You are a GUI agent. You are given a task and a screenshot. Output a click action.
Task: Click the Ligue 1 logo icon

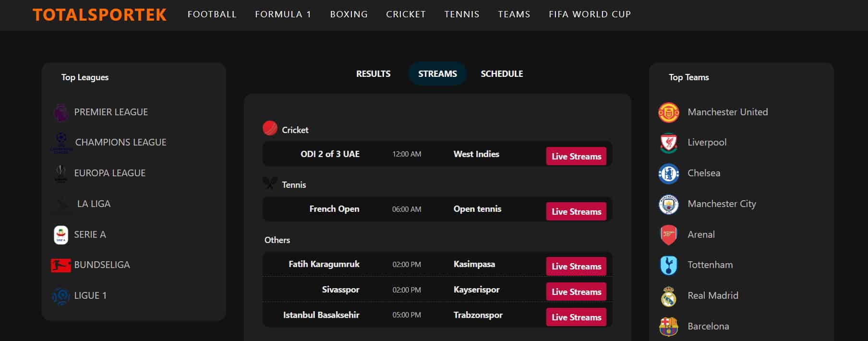pyautogui.click(x=61, y=296)
